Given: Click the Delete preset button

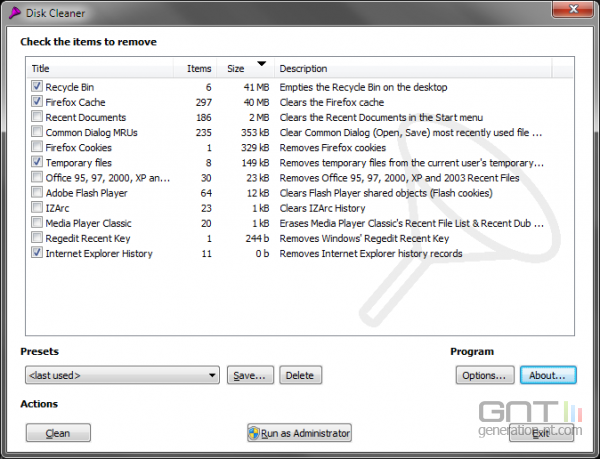Looking at the screenshot, I should tap(300, 375).
